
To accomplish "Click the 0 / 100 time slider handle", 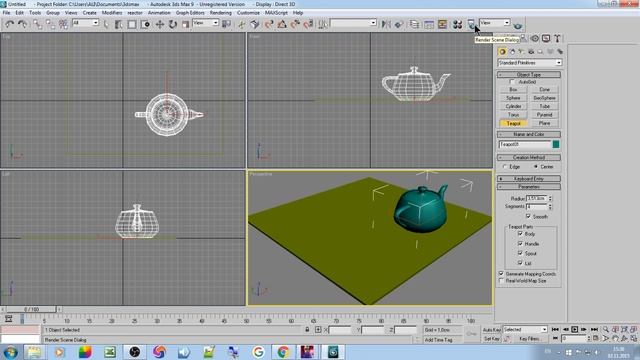I will (31, 309).
